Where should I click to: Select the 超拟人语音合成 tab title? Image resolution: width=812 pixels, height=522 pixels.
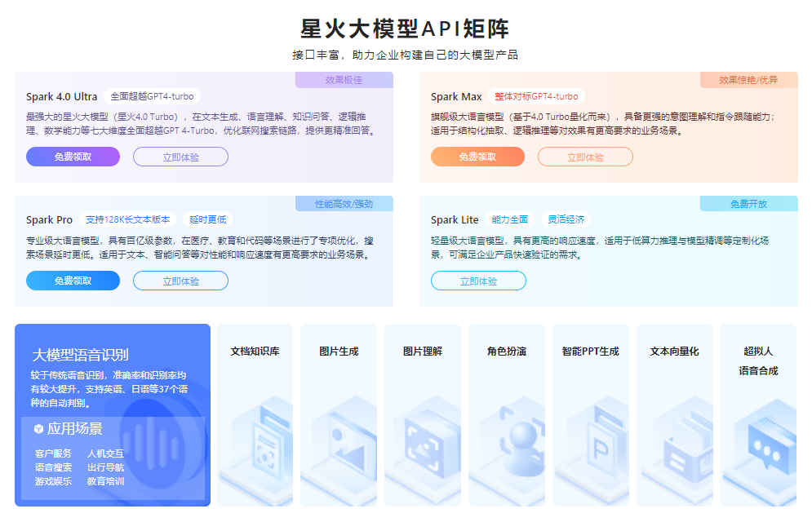click(758, 361)
